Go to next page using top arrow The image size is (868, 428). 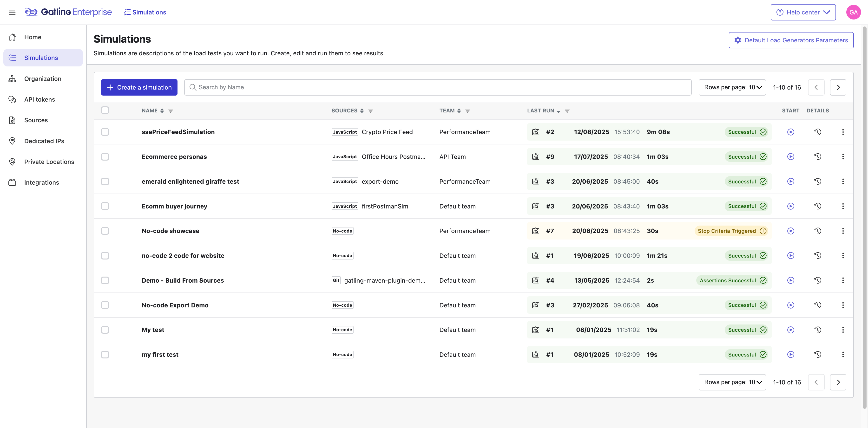pos(838,87)
